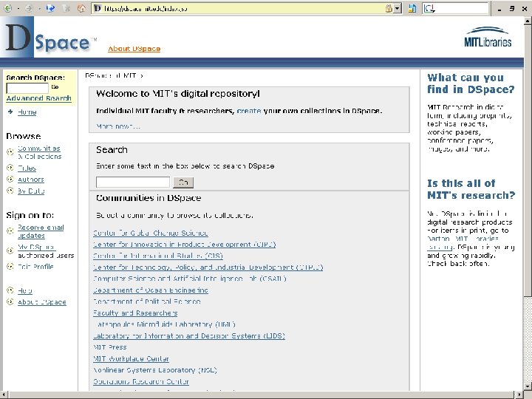Open the Help link in sidebar
The height and width of the screenshot is (399, 532).
[25, 291]
